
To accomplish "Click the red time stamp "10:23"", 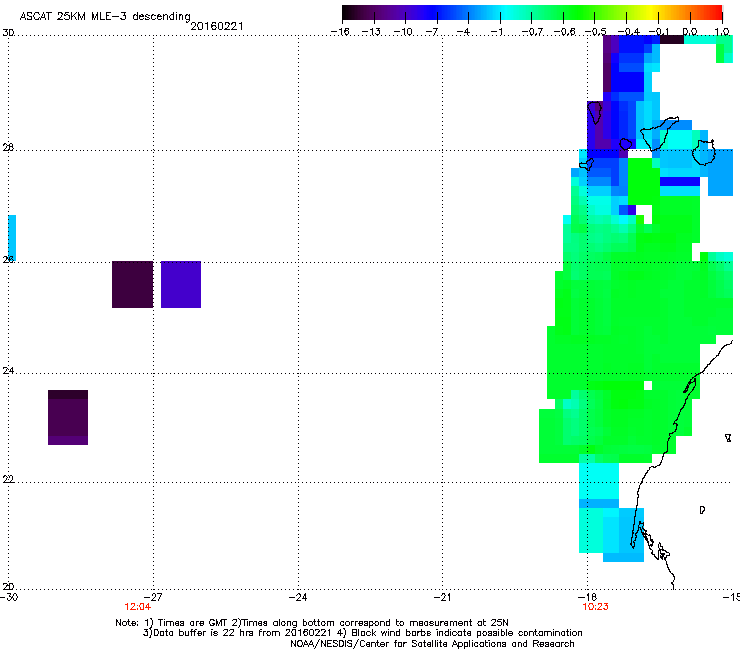I will click(596, 607).
